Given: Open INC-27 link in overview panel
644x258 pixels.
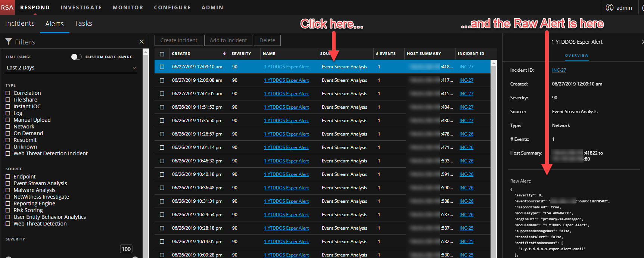Looking at the screenshot, I should 559,70.
